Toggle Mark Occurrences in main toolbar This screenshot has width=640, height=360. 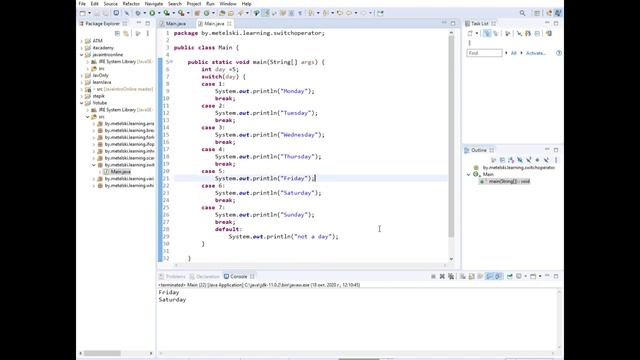click(265, 13)
